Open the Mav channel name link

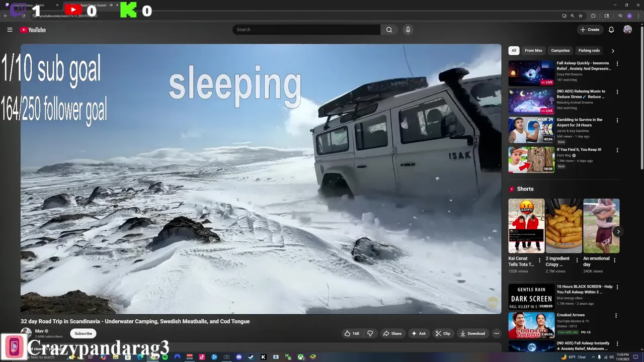click(x=39, y=331)
